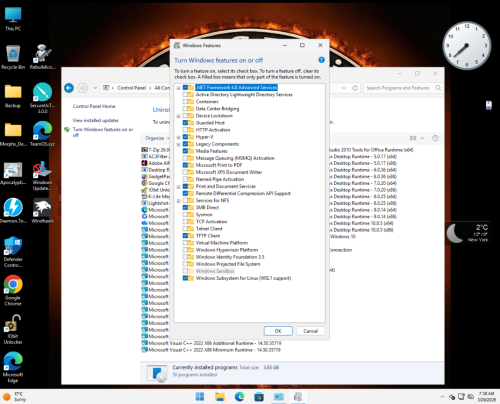This screenshot has width=500, height=404.
Task: Select Remote Differential Compression API Support row
Action: click(243, 193)
